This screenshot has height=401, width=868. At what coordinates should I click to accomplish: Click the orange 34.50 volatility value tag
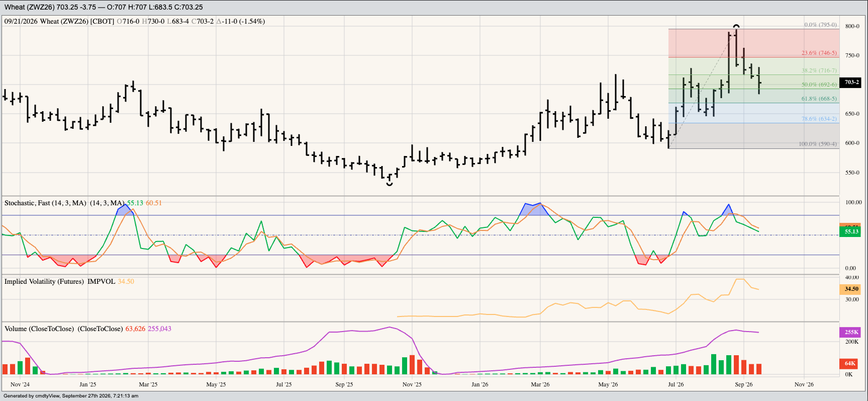[850, 289]
